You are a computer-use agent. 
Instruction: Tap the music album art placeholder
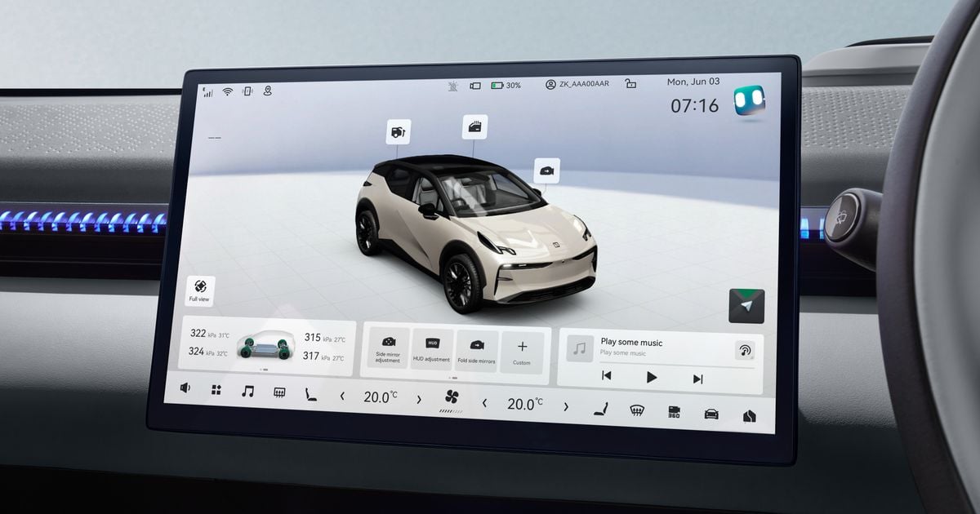(x=580, y=348)
